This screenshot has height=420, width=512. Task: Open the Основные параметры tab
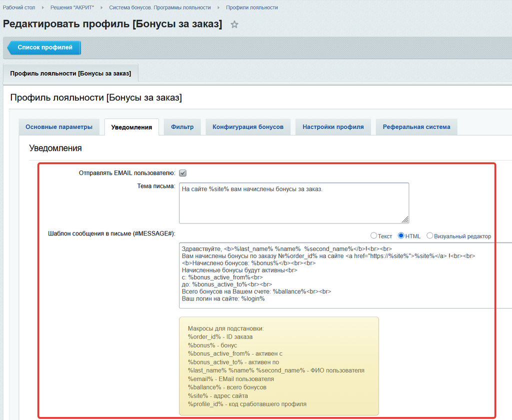point(59,127)
